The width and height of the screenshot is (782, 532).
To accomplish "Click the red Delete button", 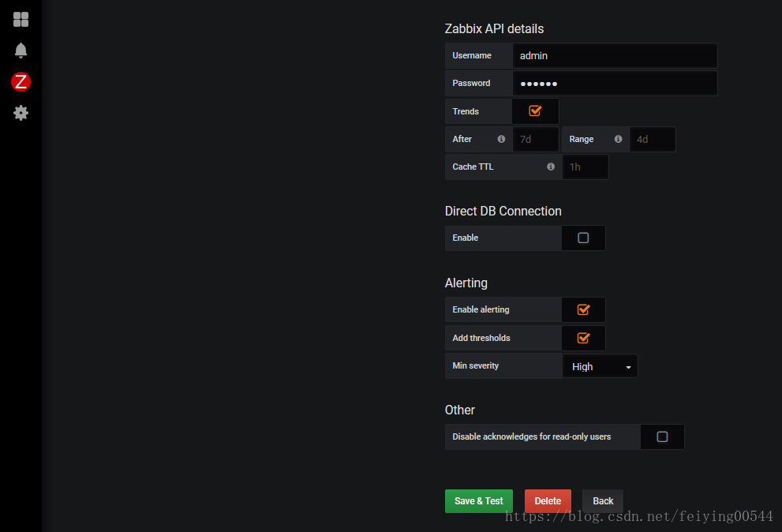I will 548,501.
